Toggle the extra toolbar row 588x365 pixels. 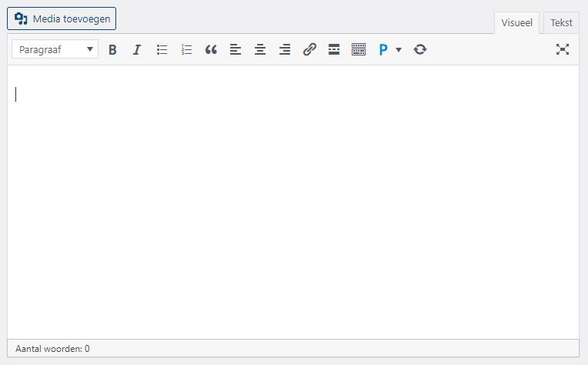(359, 49)
